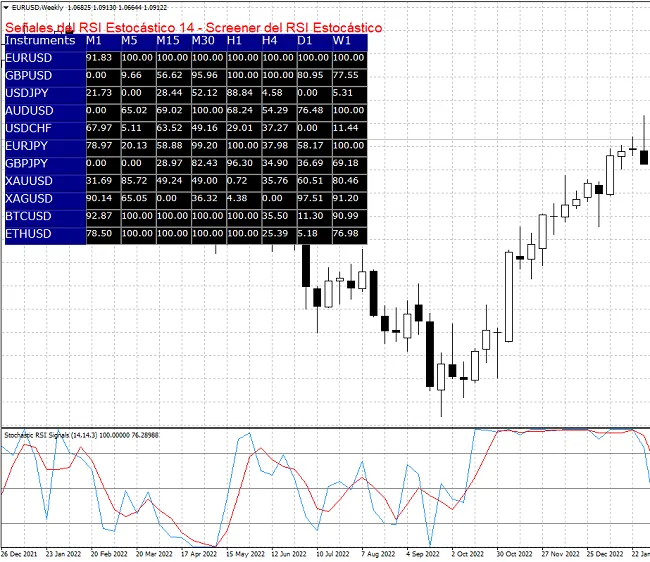Viewport: 650px width, 562px height.
Task: Click the W1 timeframe column header
Action: pos(342,41)
